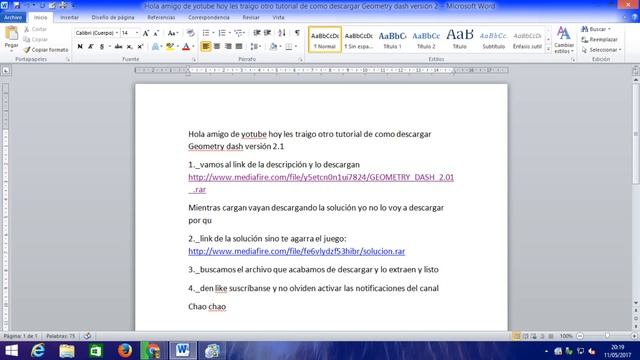Open the Aa change case dropdown
The height and width of the screenshot is (360, 640).
173,33
